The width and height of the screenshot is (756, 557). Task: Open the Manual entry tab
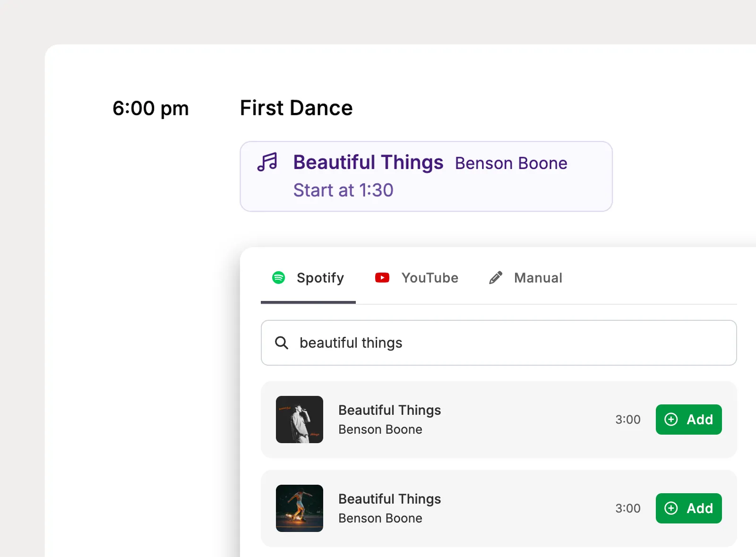(525, 278)
